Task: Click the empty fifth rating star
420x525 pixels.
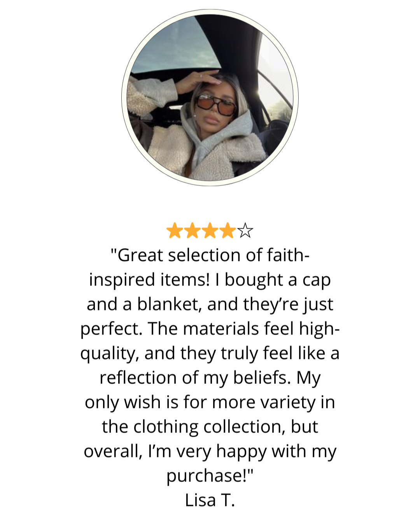Action: click(x=245, y=231)
